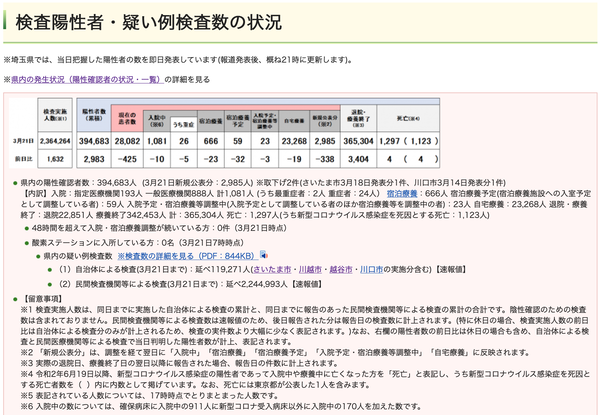Click the 新規公表分 table header
The width and height of the screenshot is (600, 415).
point(325,121)
